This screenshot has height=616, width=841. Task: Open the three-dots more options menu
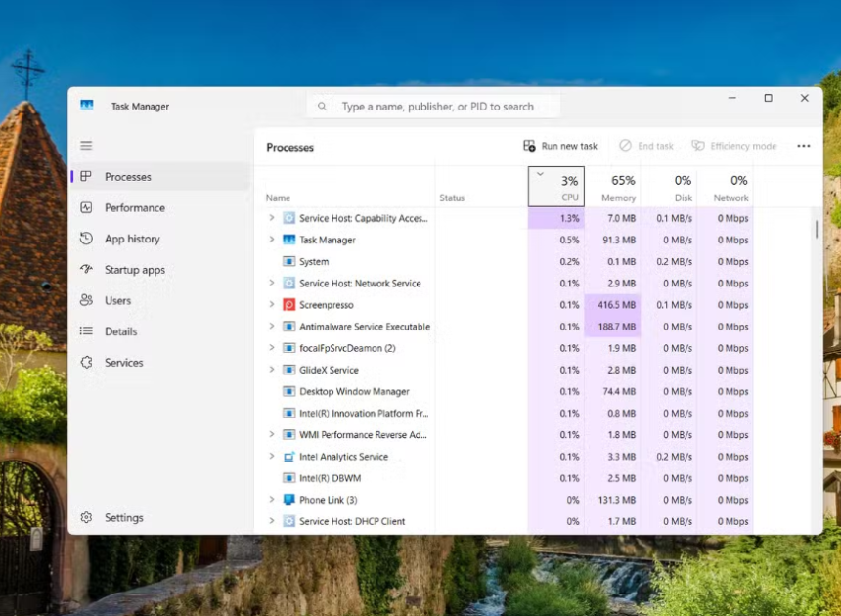coord(804,146)
